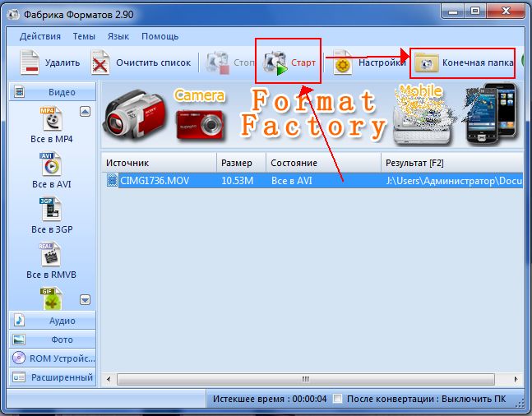The image size is (532, 416).
Task: Click the scrollbar right arrow
Action: tap(516, 379)
